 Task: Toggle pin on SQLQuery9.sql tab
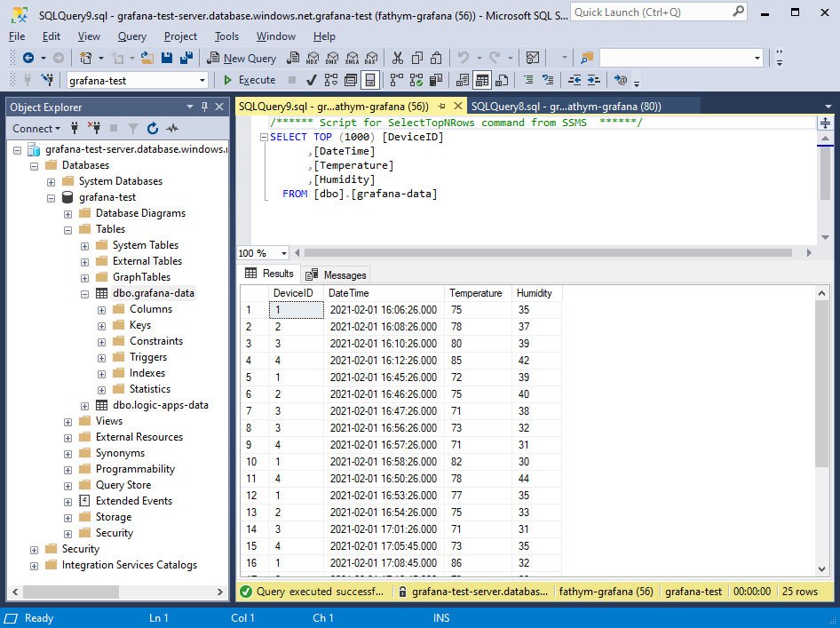tap(441, 106)
